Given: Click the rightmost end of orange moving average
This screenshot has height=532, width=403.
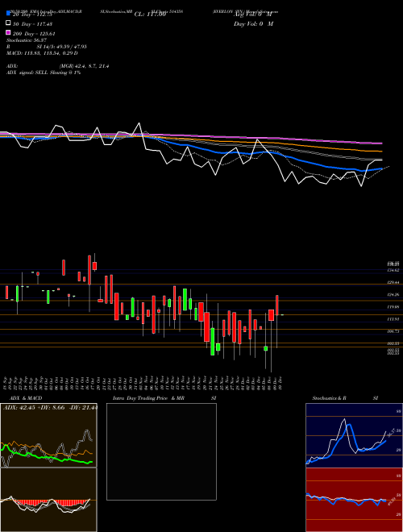Looking at the screenshot, I should point(381,152).
